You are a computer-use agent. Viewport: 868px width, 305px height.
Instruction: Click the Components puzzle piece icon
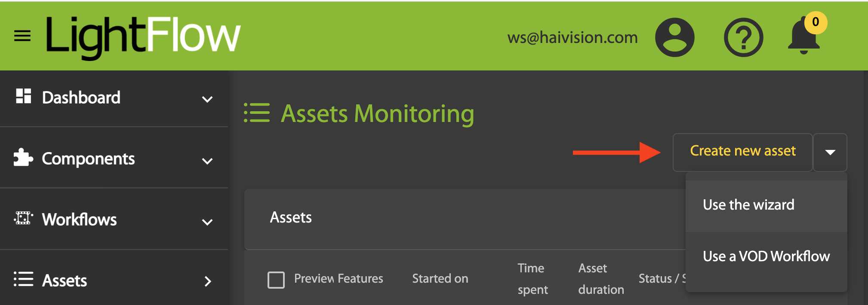(23, 158)
